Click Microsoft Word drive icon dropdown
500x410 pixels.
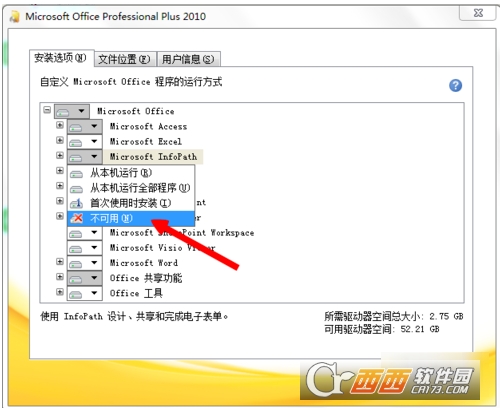point(85,263)
